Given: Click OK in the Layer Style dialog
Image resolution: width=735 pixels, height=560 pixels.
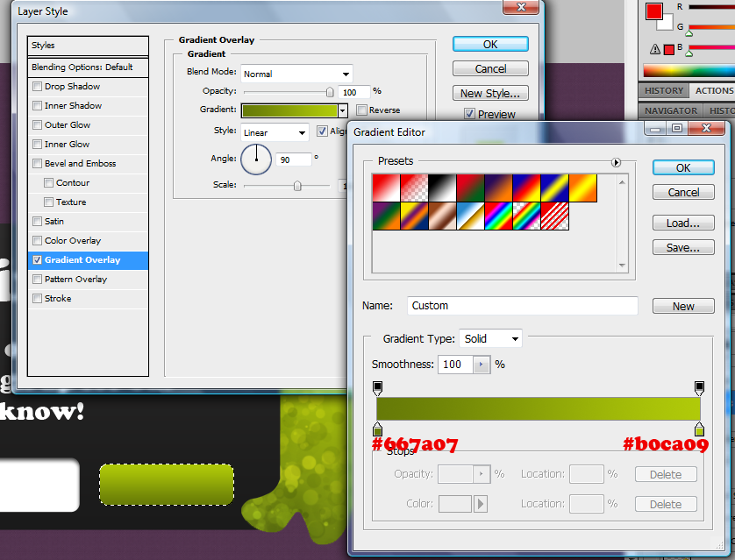Looking at the screenshot, I should tap(490, 44).
